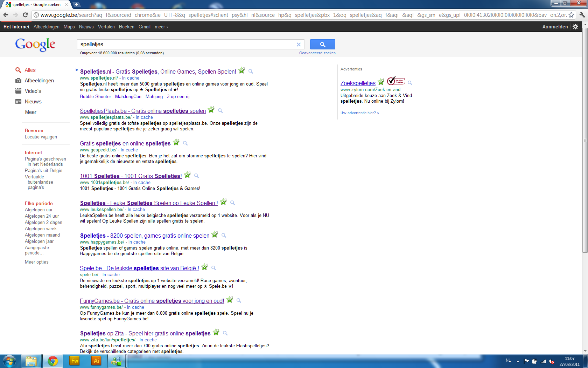Expand Meer opties in sidebar
Screen dimensions: 588x368
tap(37, 262)
